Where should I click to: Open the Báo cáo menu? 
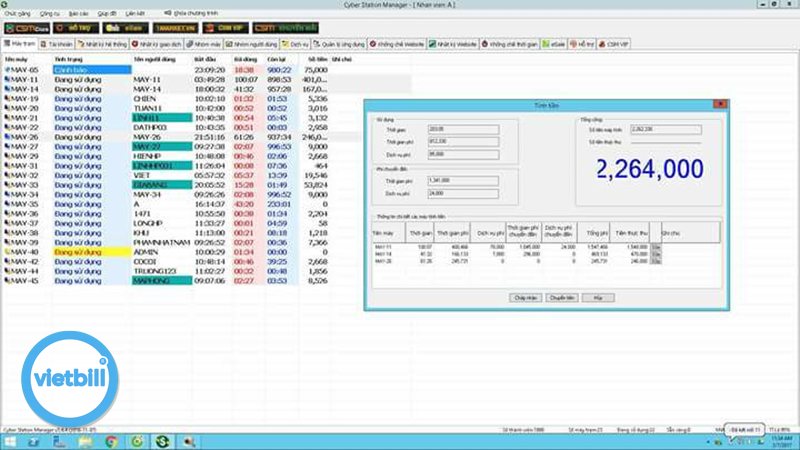click(78, 14)
